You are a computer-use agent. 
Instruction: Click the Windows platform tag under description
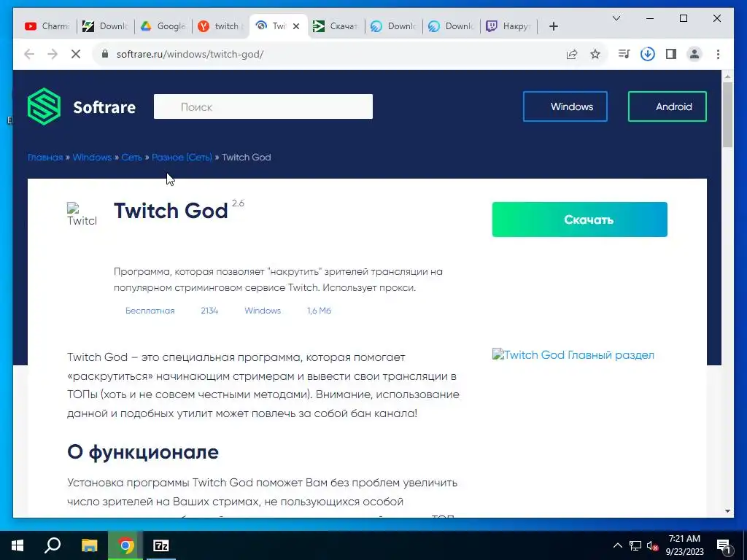tap(263, 311)
